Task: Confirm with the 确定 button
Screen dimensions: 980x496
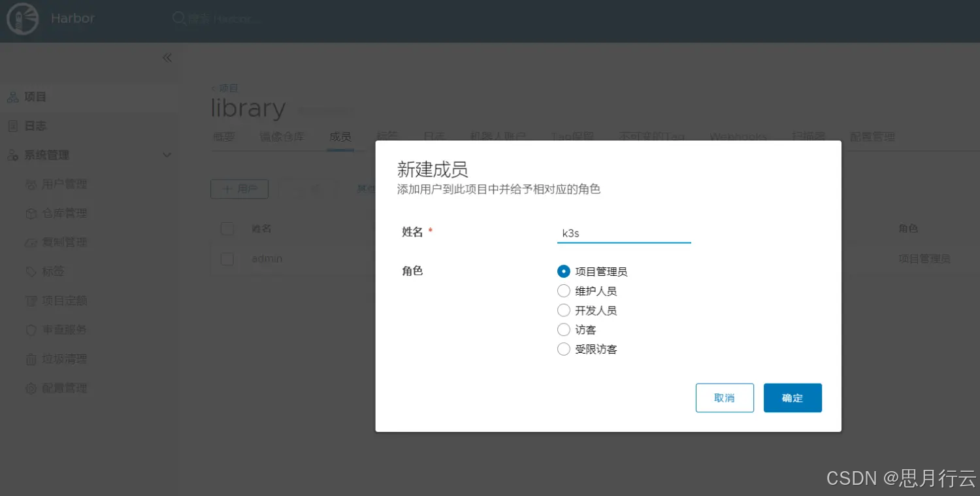Action: (x=792, y=397)
